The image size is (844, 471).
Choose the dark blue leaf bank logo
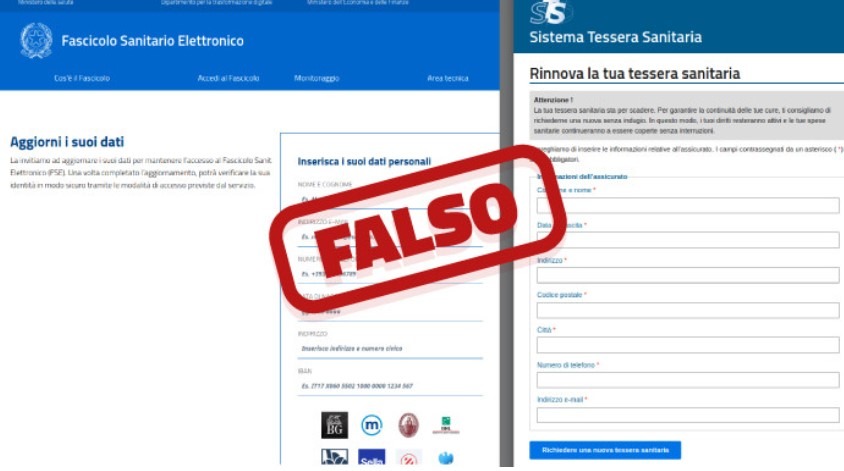pyautogui.click(x=334, y=457)
